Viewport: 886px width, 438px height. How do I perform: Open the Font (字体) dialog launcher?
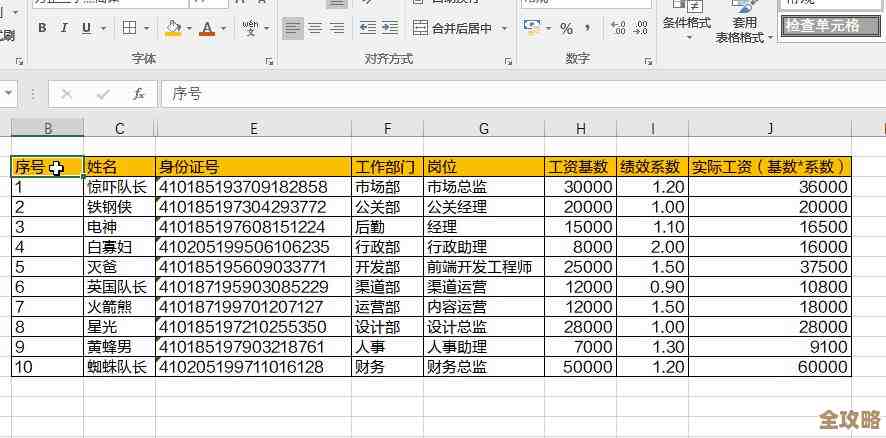[270, 61]
